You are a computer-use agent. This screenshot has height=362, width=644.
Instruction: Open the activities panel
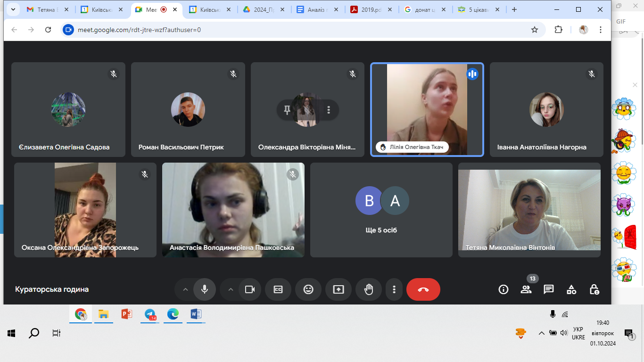coord(571,289)
